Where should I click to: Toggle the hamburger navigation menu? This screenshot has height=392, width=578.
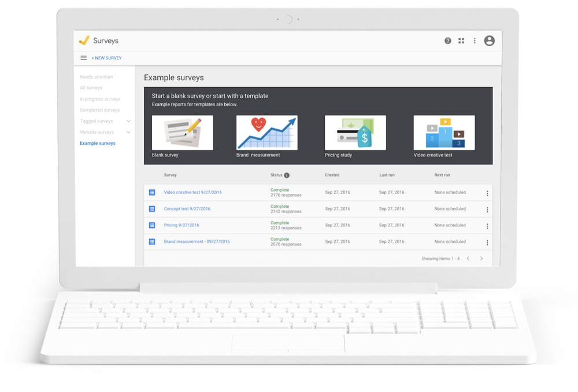pyautogui.click(x=84, y=58)
